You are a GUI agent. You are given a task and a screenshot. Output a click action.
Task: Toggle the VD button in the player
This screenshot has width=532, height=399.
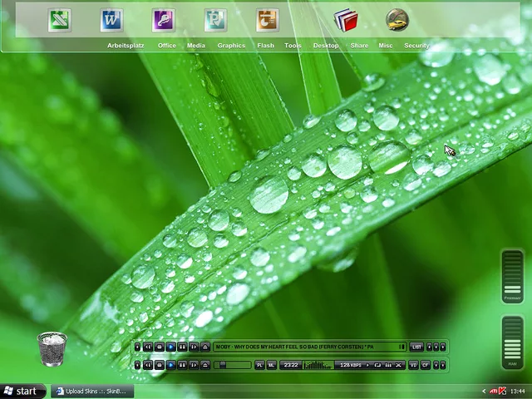[413, 365]
